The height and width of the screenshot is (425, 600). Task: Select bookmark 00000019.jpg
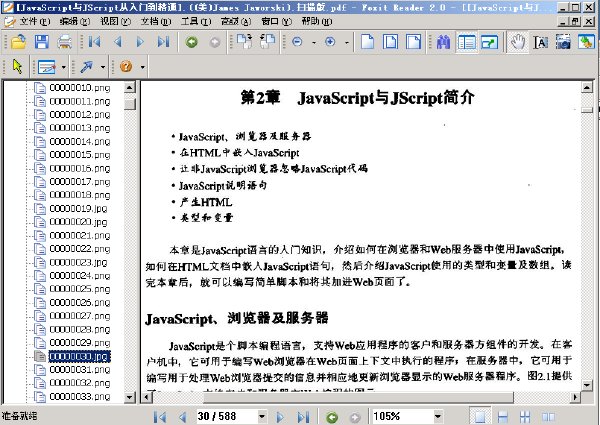tap(78, 208)
